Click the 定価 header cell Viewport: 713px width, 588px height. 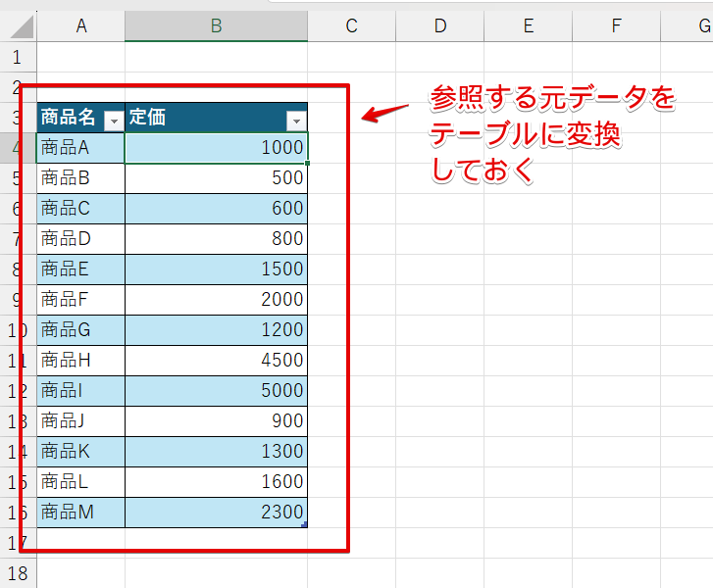[217, 118]
